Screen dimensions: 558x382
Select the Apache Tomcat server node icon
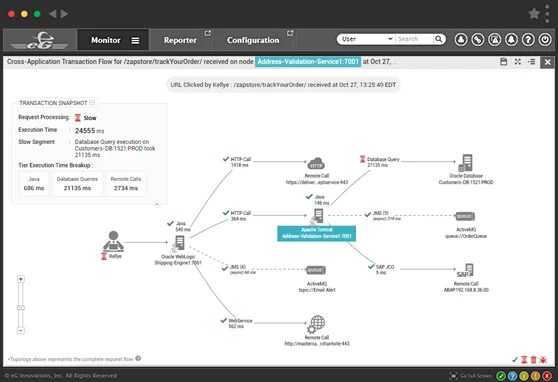coord(317,217)
